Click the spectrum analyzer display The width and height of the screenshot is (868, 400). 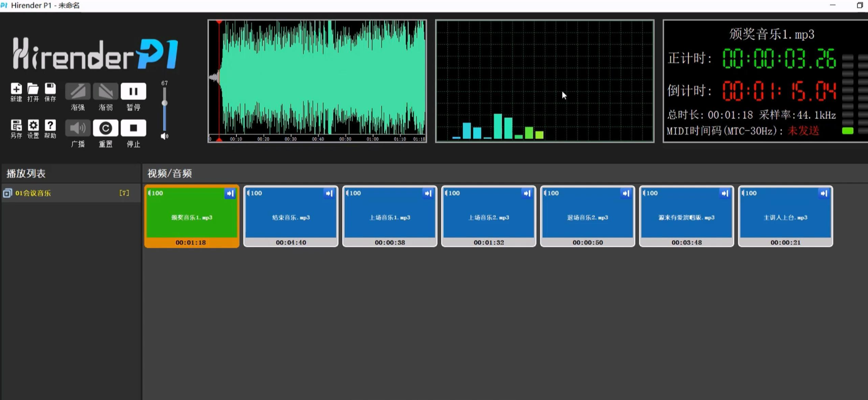pos(545,81)
